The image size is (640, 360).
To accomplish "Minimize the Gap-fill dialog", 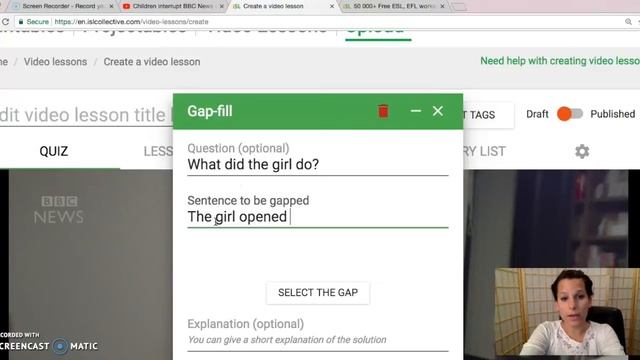I will tap(416, 111).
